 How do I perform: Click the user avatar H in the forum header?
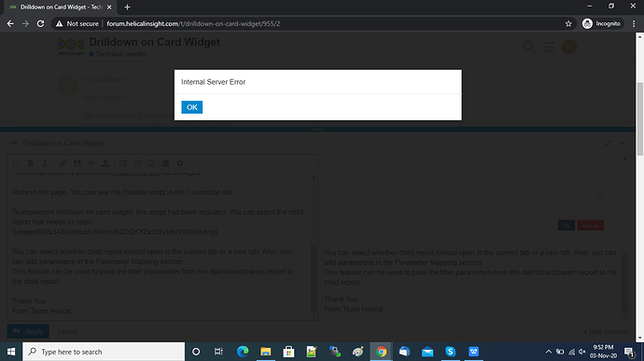pyautogui.click(x=569, y=47)
